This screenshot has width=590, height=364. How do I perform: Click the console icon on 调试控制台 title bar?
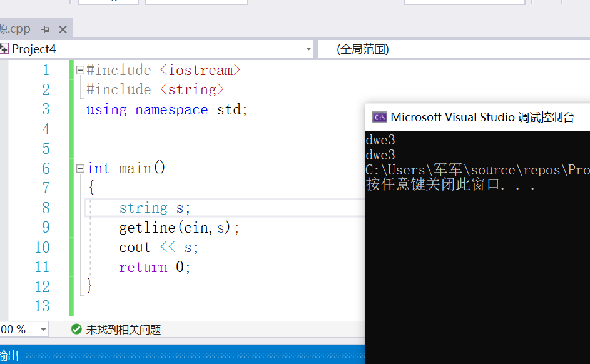click(x=379, y=116)
